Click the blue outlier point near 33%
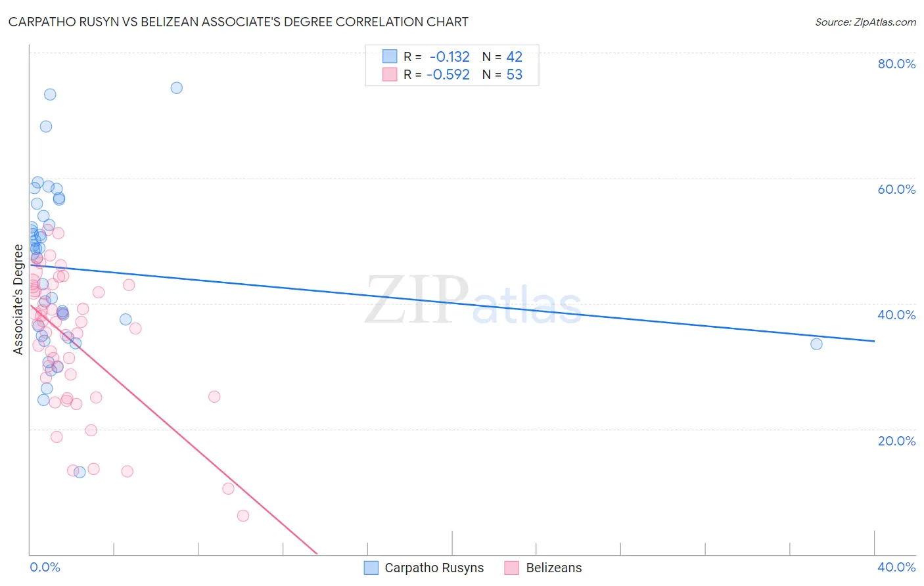 tap(816, 344)
